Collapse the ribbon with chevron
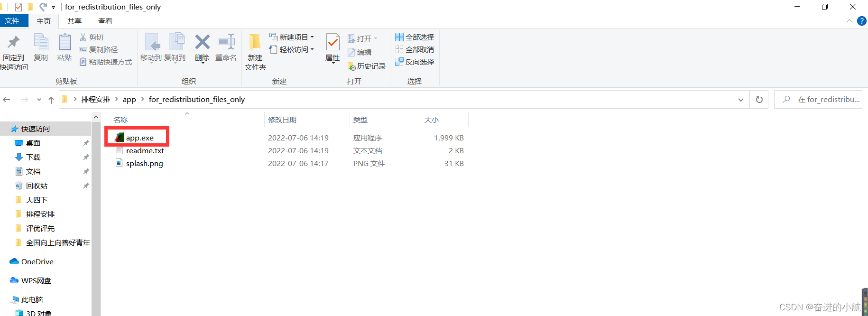The image size is (868, 316). (x=850, y=21)
